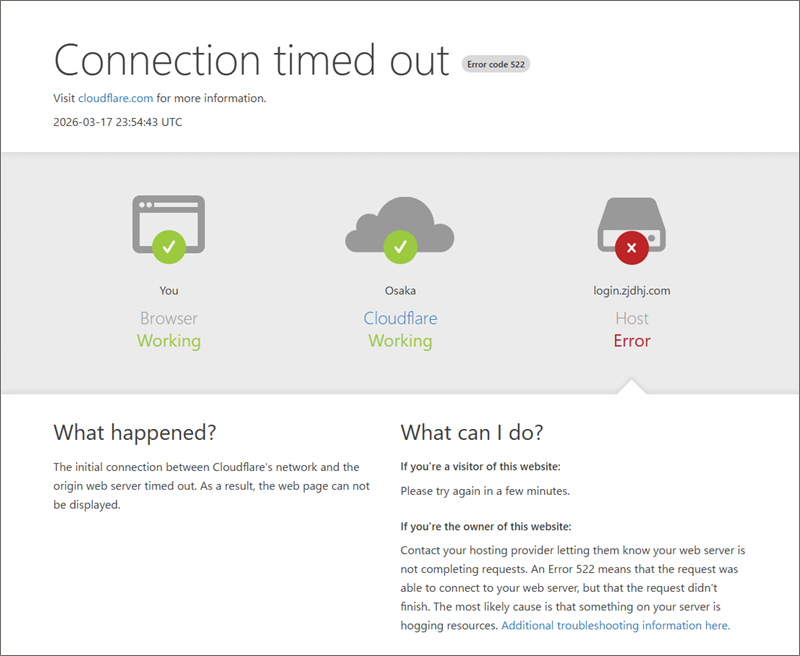The height and width of the screenshot is (656, 800).
Task: Click the green checkmark on the browser icon
Action: [169, 244]
